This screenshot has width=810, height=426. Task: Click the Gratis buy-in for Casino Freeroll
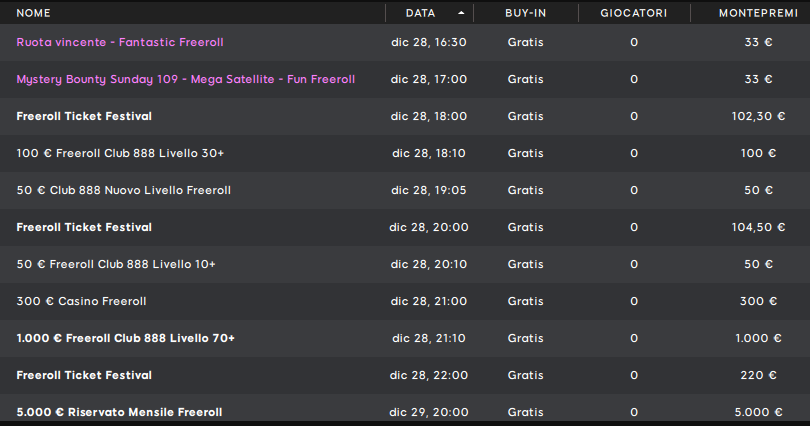pyautogui.click(x=525, y=302)
